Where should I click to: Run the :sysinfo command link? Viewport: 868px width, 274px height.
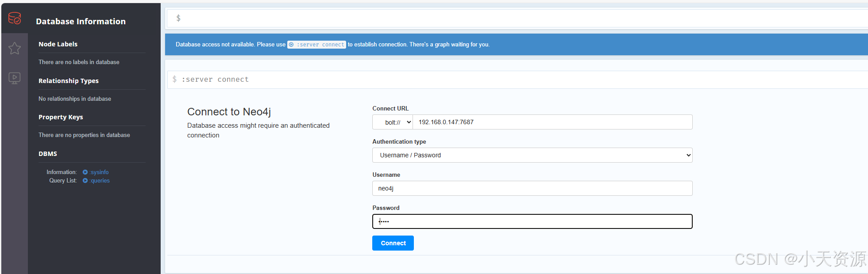click(99, 172)
